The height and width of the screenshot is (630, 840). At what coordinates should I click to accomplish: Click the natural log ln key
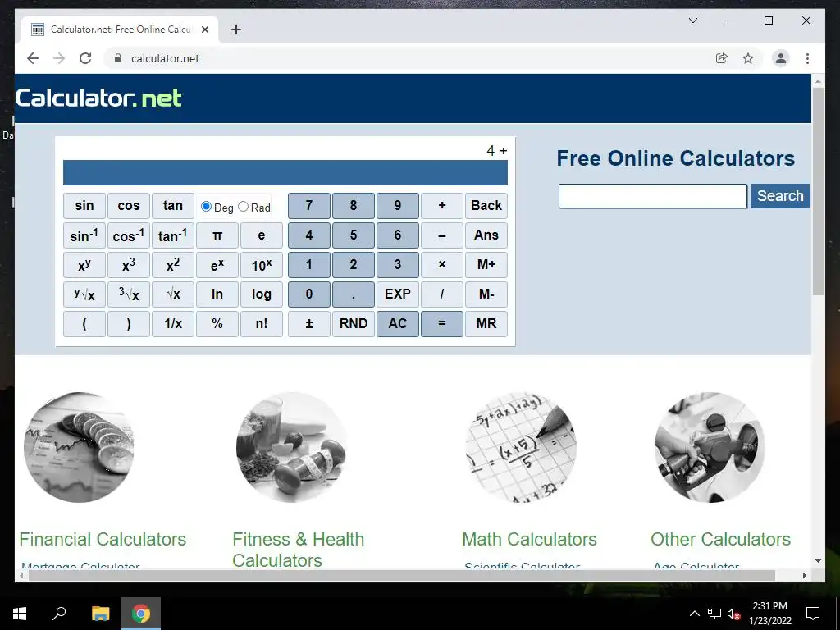217,294
